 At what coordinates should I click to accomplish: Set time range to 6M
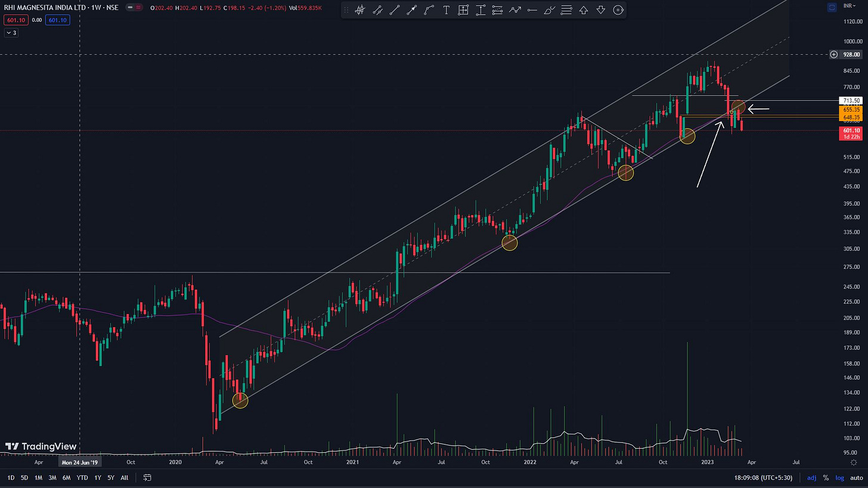66,477
